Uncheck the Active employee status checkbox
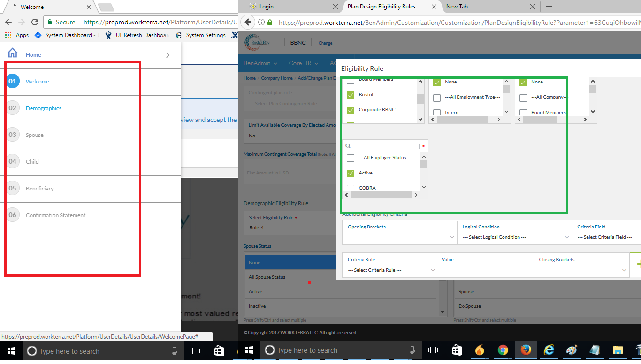The width and height of the screenshot is (641, 364). click(350, 173)
